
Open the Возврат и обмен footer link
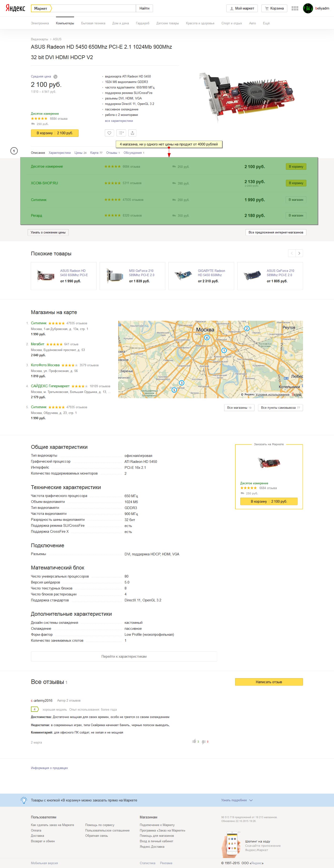(43, 841)
